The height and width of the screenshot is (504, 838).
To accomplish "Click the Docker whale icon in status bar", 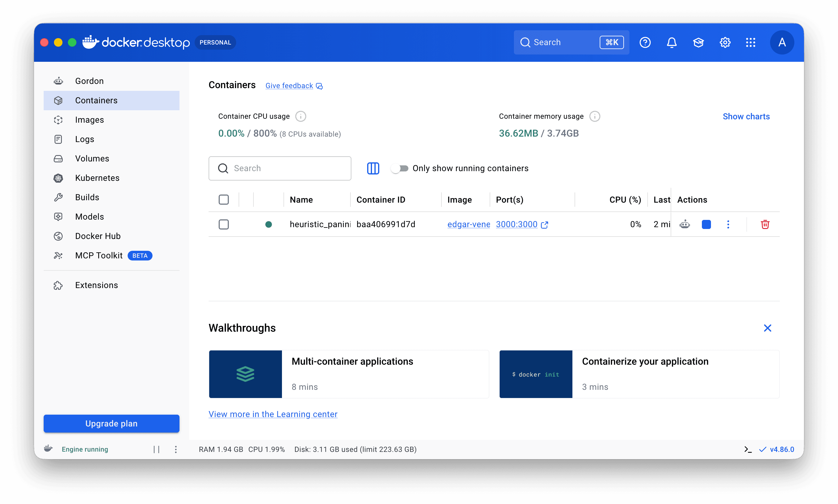I will click(x=48, y=449).
